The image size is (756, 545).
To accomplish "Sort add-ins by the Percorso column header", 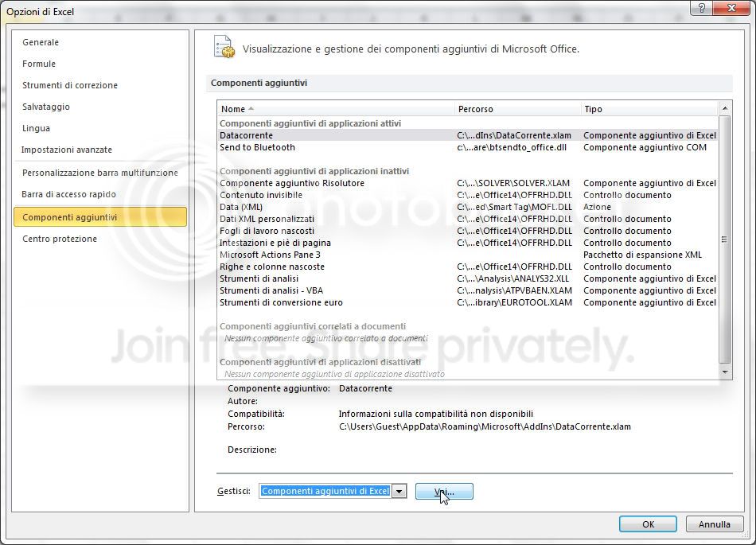I will [477, 109].
